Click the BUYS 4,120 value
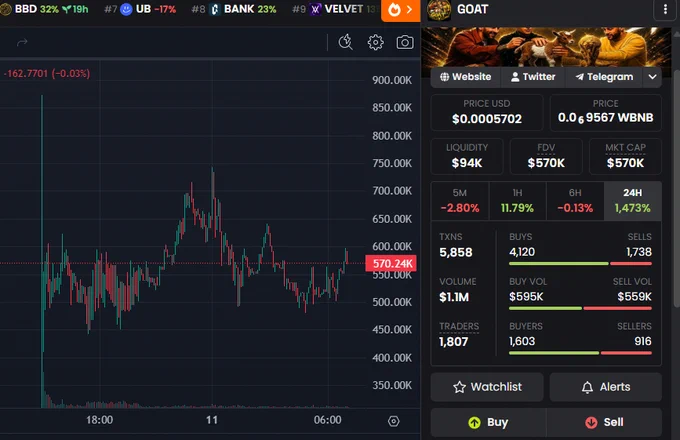Image resolution: width=680 pixels, height=440 pixels. pos(522,252)
